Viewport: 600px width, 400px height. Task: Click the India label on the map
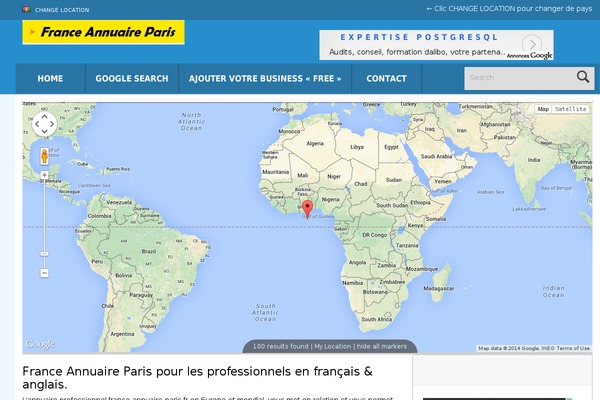534,160
